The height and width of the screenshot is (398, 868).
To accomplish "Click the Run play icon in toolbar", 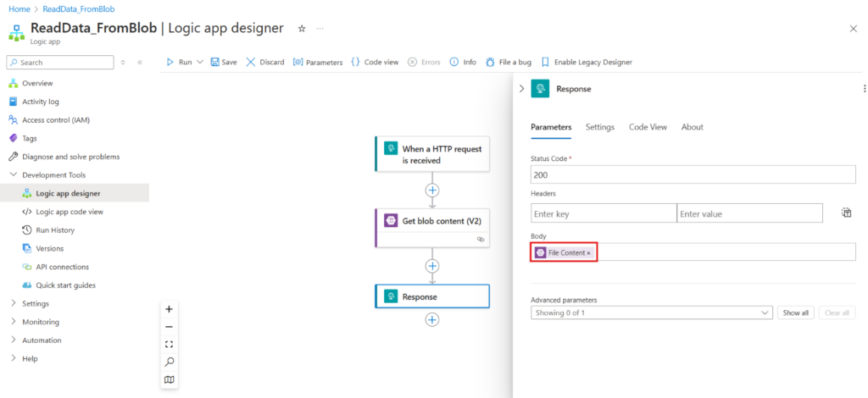I will click(x=170, y=63).
